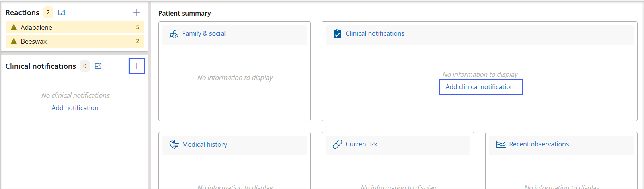This screenshot has height=189, width=644.
Task: Click the Reactions count badge
Action: (48, 12)
